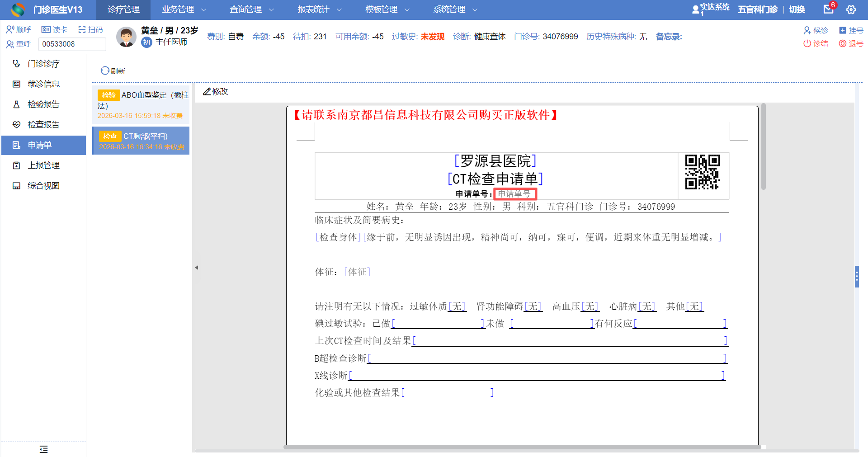
Task: Open the 诊疗管理 tab
Action: (x=123, y=9)
